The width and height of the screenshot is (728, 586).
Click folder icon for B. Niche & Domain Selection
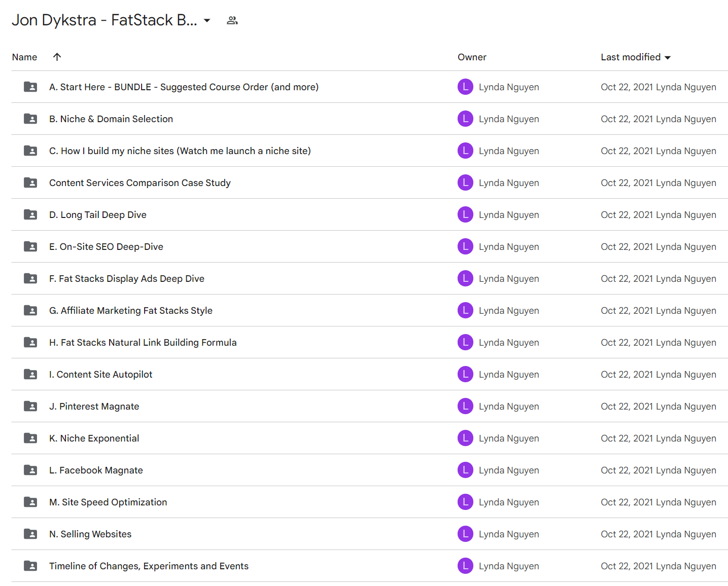point(30,119)
